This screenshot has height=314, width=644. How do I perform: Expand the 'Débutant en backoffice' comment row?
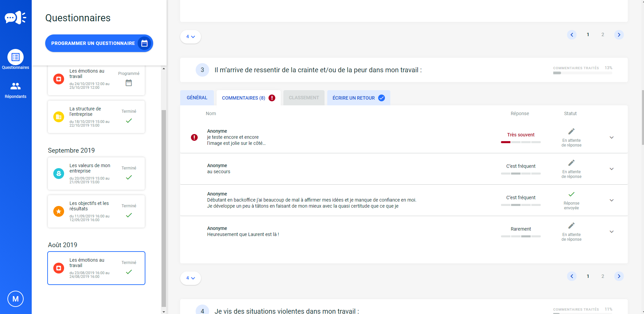[x=612, y=200]
